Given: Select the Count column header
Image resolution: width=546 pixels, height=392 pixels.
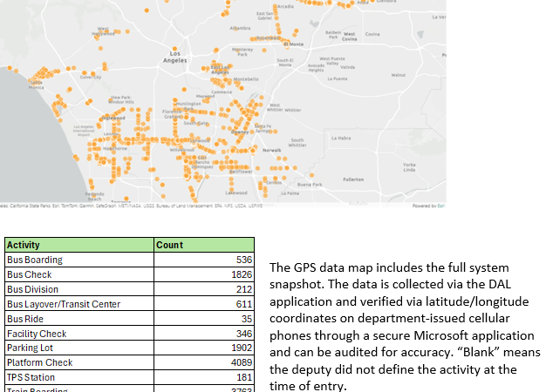Looking at the screenshot, I should (169, 245).
